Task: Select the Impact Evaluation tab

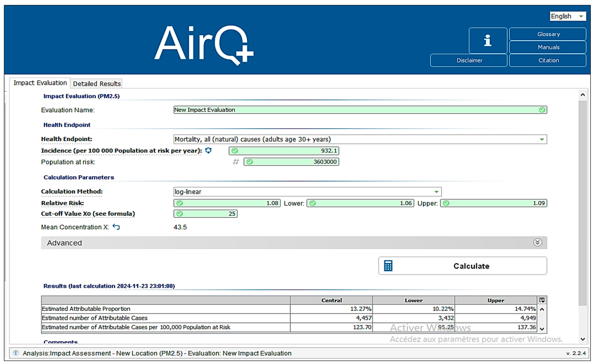Action: (x=40, y=83)
